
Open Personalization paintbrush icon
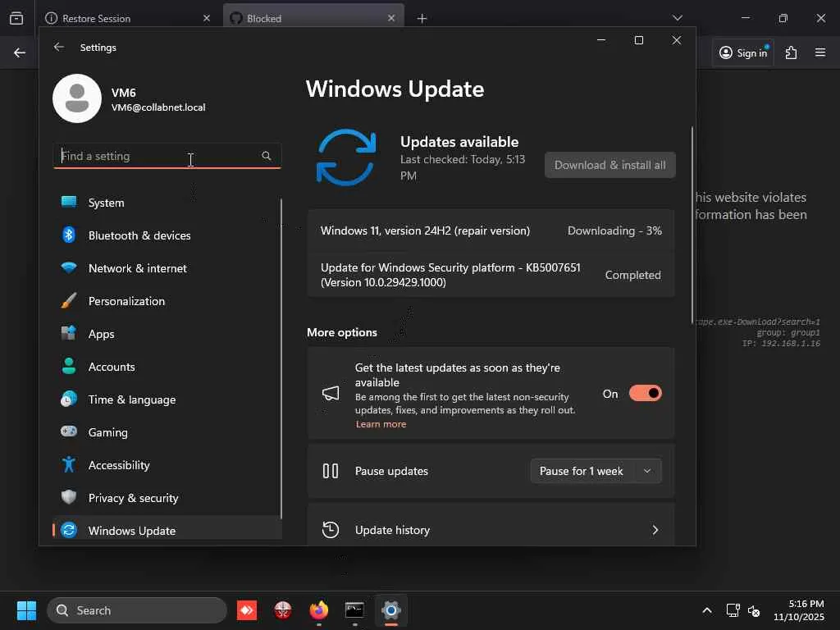point(69,300)
